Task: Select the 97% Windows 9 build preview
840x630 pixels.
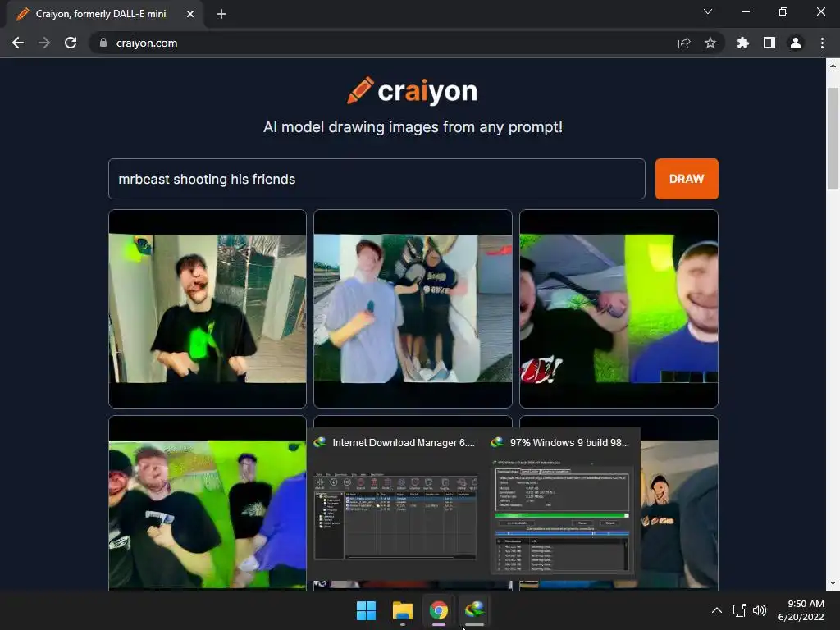Action: pyautogui.click(x=562, y=504)
